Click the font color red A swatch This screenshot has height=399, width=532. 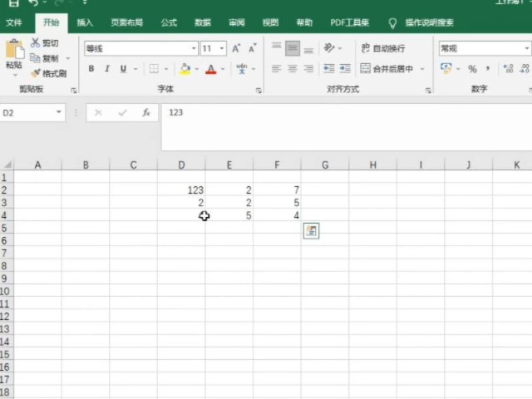[211, 69]
